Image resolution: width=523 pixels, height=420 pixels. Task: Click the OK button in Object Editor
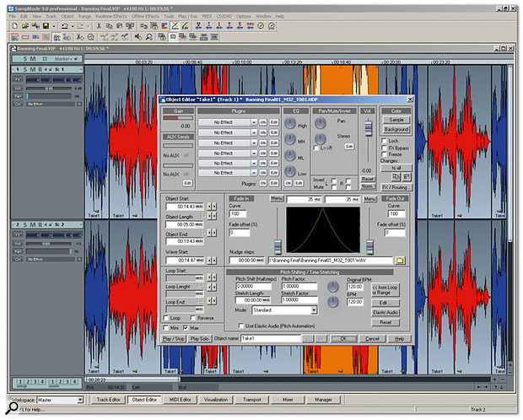343,338
